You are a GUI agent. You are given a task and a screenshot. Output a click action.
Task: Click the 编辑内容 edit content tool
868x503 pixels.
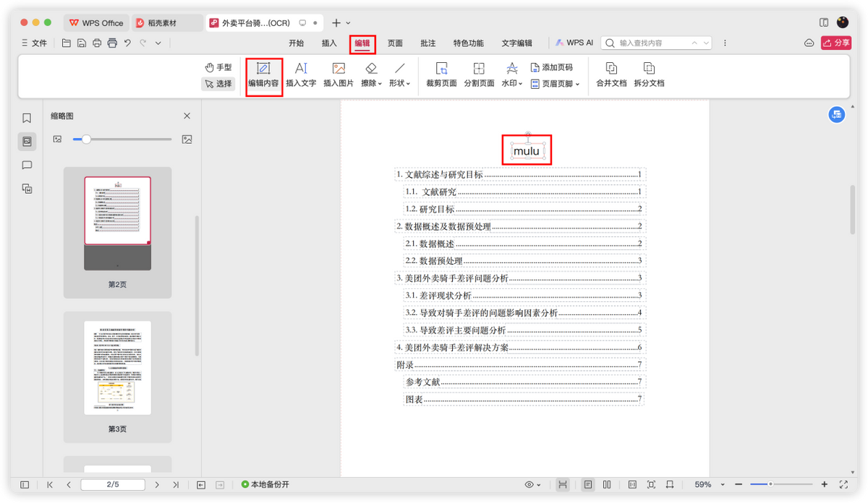click(263, 76)
